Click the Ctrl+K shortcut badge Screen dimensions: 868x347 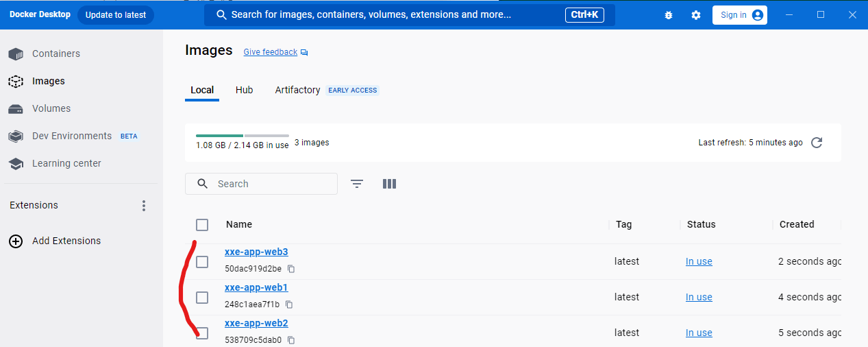(x=584, y=14)
